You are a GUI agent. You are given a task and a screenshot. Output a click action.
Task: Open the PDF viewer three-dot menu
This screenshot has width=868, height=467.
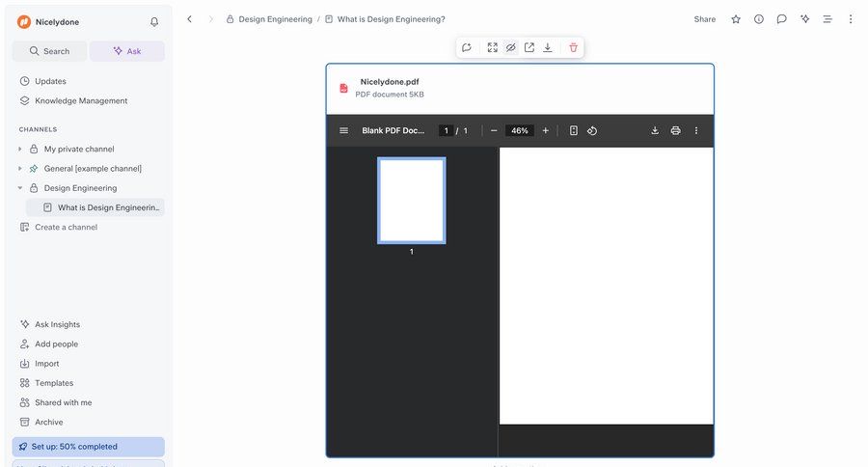click(x=696, y=130)
